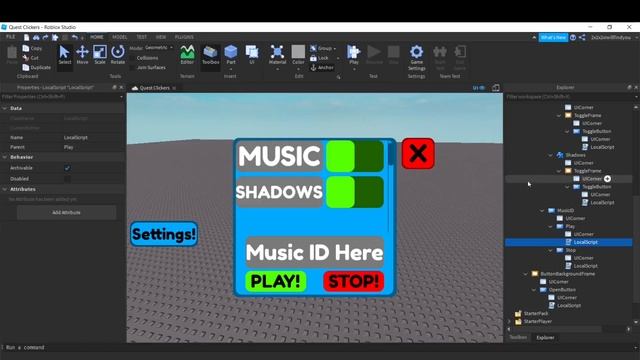Collapse the ButtonBackgroundFrame node
Viewport: 640px width, 360px height.
525,274
